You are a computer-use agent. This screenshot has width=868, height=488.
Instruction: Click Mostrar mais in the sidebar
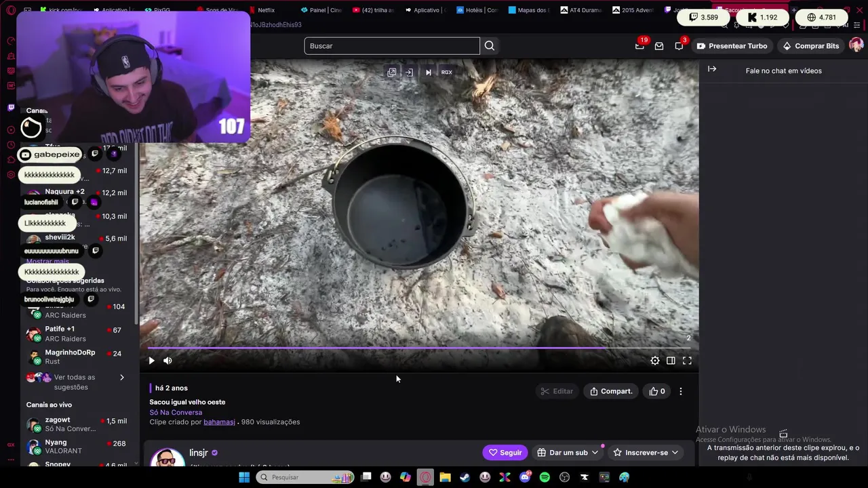(47, 262)
